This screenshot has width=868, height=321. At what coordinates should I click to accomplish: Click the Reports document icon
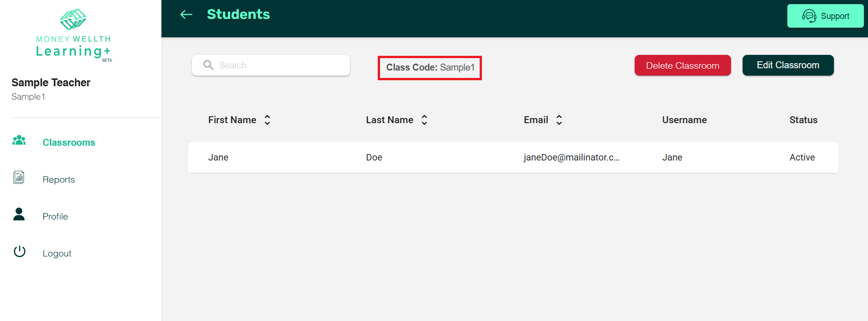click(x=19, y=178)
